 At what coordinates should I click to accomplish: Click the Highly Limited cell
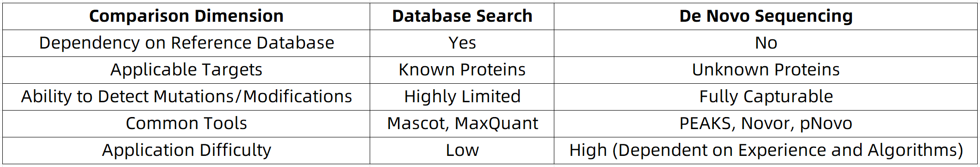click(462, 97)
